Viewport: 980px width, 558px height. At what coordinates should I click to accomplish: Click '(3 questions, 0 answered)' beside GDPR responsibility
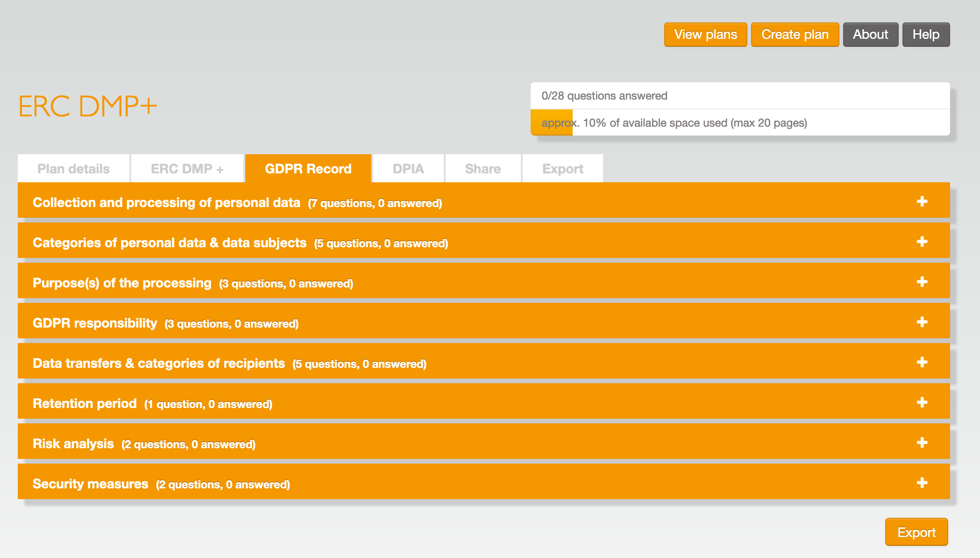coord(232,324)
